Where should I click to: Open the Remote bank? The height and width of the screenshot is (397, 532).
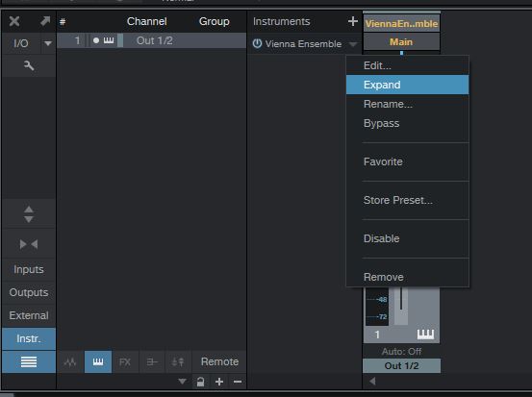pyautogui.click(x=219, y=361)
